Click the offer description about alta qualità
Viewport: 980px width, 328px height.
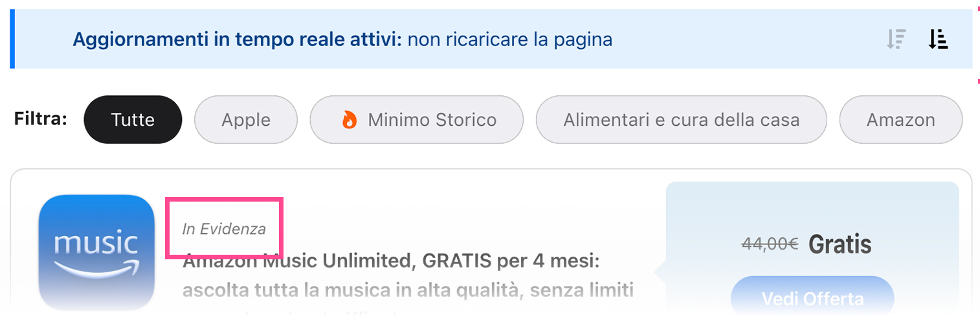pos(408,290)
